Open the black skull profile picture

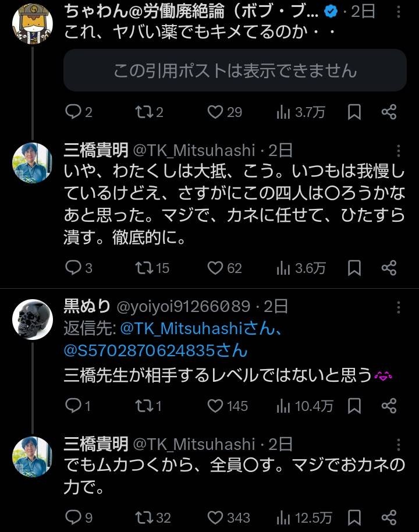click(x=33, y=320)
